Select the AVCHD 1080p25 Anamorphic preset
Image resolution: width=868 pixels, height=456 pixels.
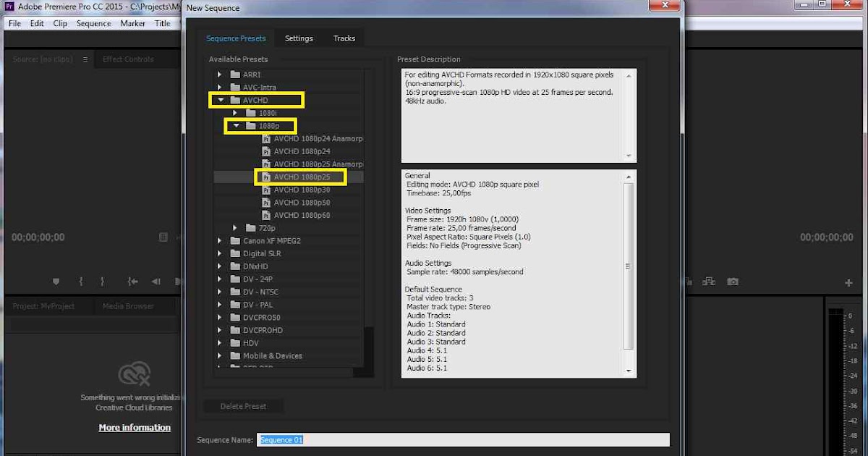318,164
